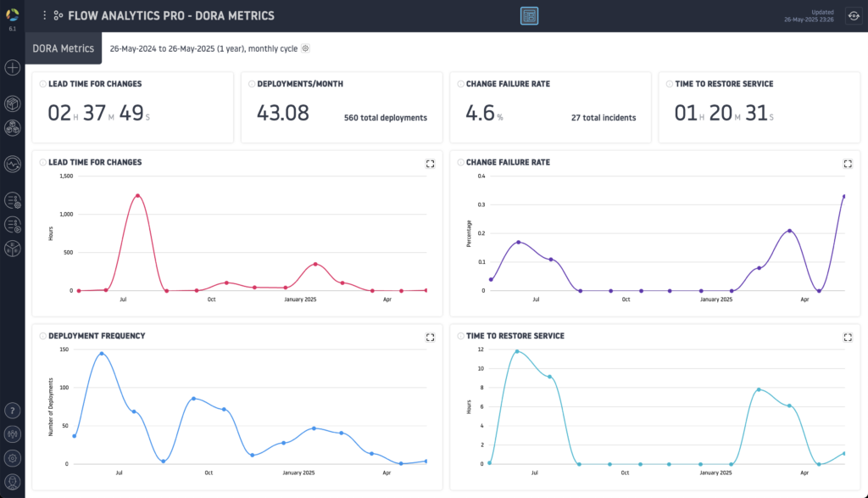Click the plus icon in the left sidebar

[13, 68]
